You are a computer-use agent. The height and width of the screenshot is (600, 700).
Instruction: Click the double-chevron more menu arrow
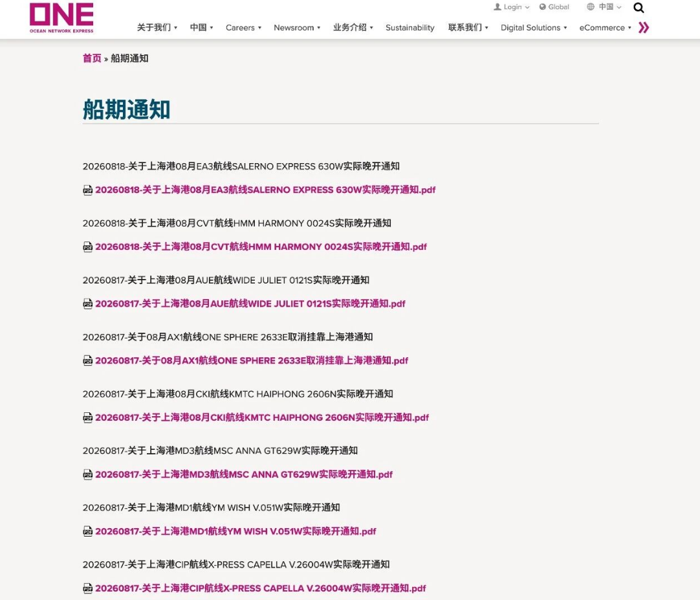pyautogui.click(x=643, y=28)
